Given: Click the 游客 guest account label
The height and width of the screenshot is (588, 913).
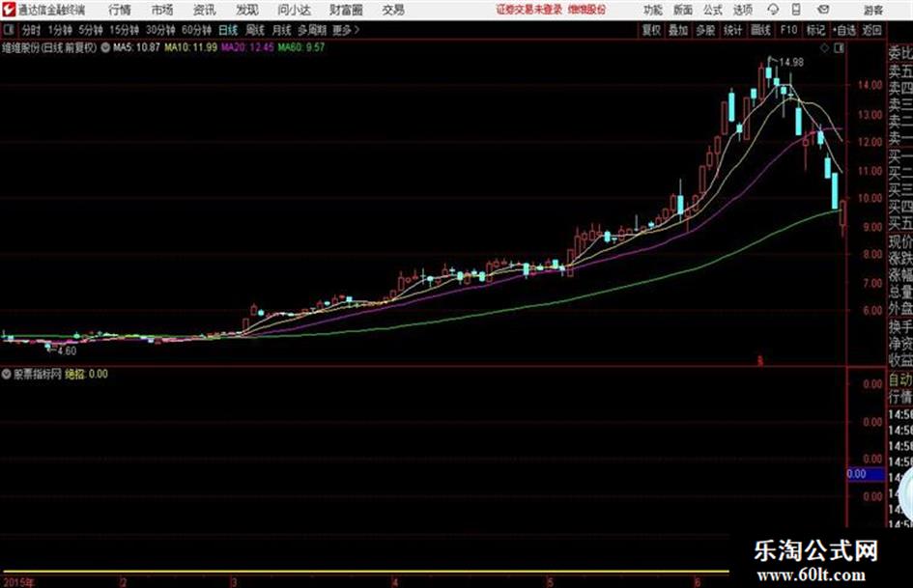Looking at the screenshot, I should (873, 10).
